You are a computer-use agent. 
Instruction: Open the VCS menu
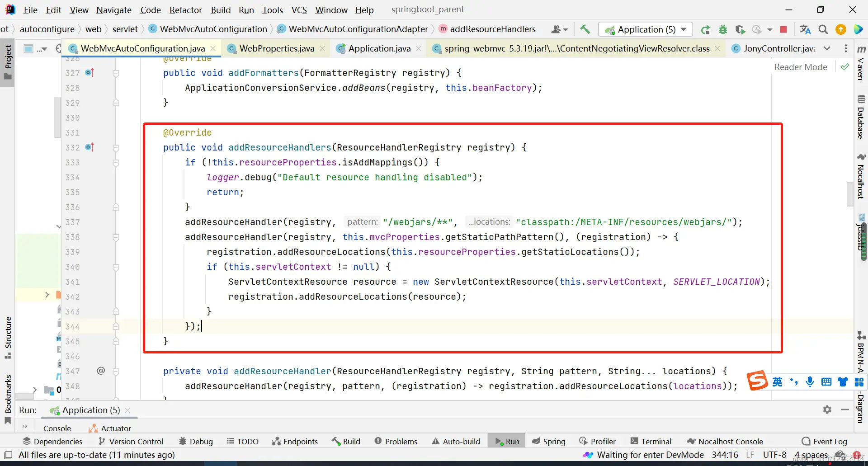[x=299, y=10]
